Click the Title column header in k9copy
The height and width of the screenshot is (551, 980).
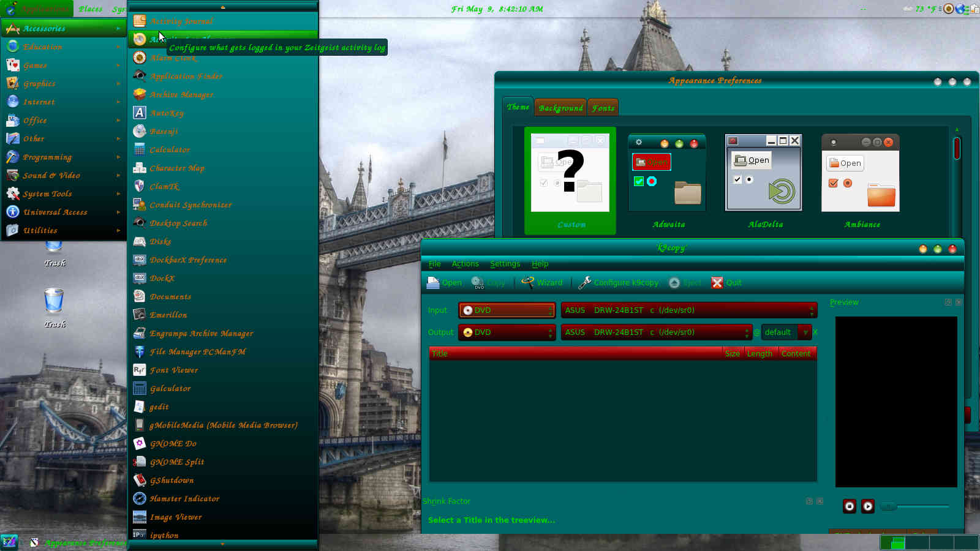pos(576,353)
